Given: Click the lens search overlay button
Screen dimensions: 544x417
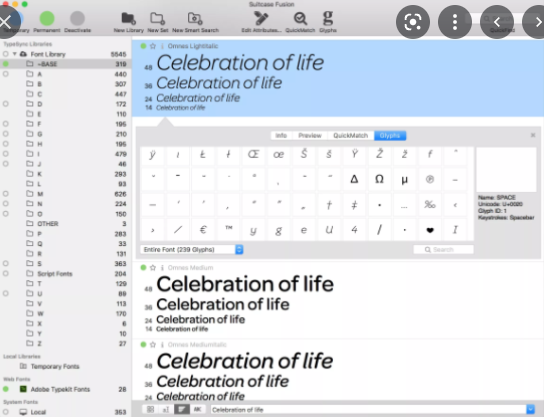Looking at the screenshot, I should point(413,22).
